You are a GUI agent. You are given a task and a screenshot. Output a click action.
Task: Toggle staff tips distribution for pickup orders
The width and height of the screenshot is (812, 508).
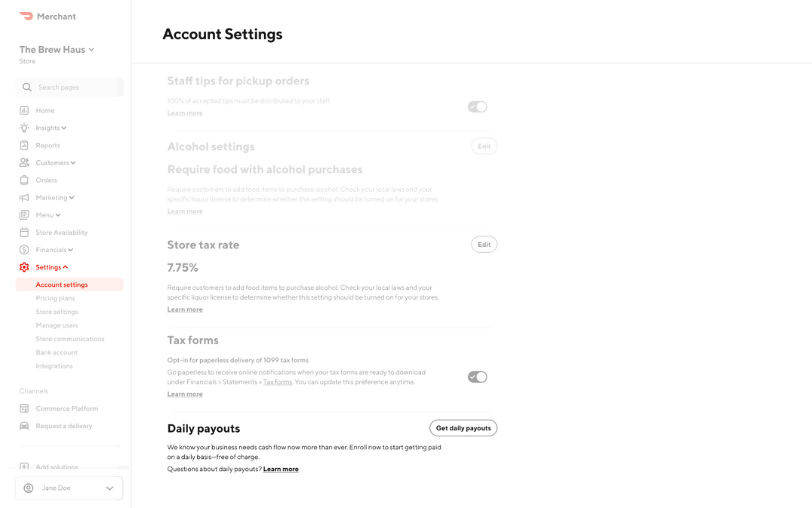[x=477, y=106]
